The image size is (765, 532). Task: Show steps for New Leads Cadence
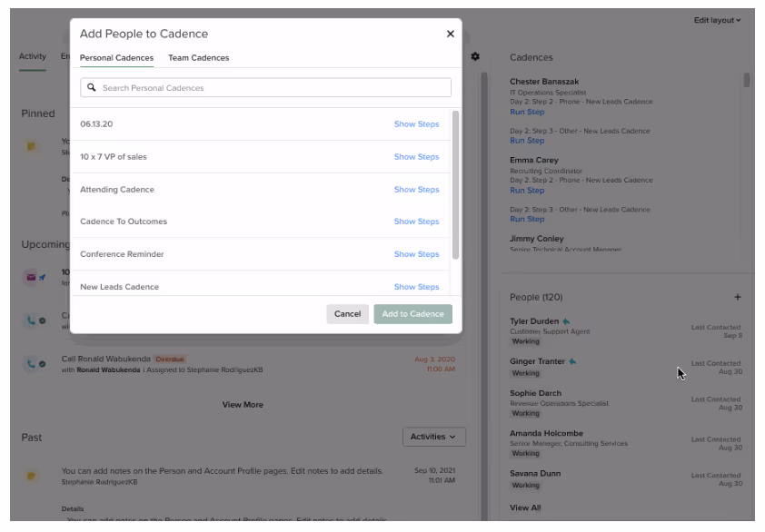416,287
